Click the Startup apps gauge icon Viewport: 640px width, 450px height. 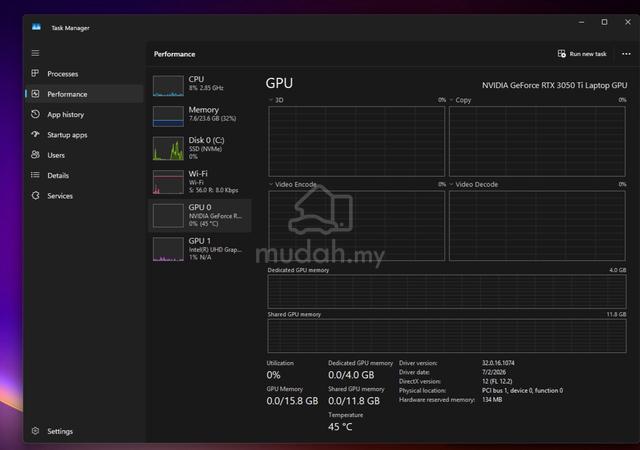click(x=36, y=134)
